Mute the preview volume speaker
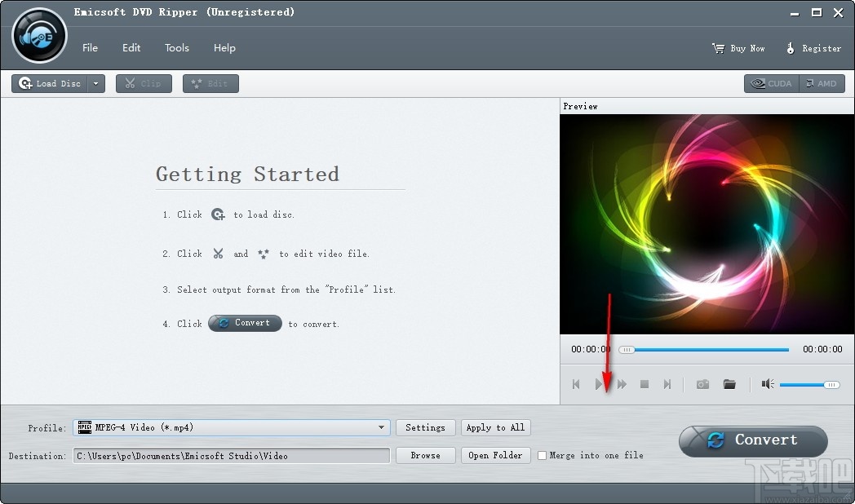855x504 pixels. (767, 384)
